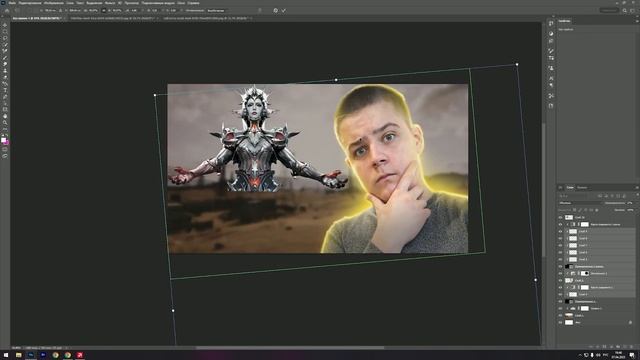This screenshot has height=360, width=640.
Task: Click the photo thumbnail layer above Background
Action: click(x=569, y=316)
